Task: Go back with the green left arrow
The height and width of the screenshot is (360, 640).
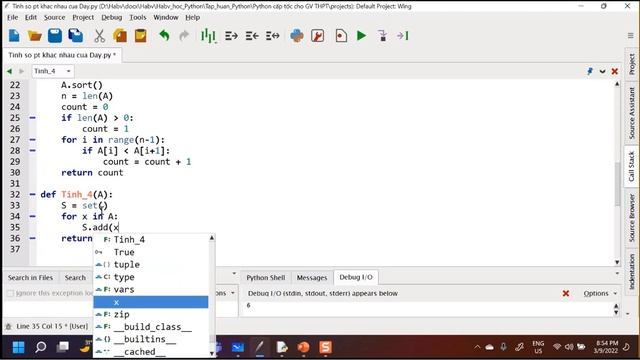Action: pos(9,71)
